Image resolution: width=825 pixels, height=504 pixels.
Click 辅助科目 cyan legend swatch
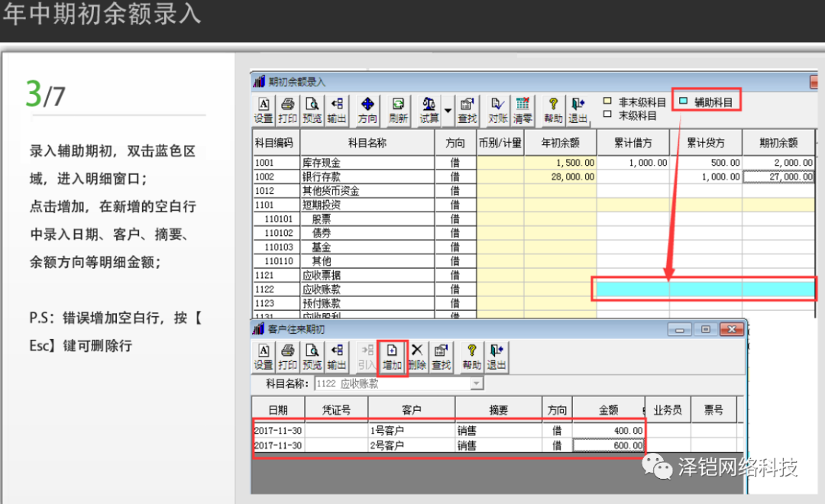tap(683, 101)
